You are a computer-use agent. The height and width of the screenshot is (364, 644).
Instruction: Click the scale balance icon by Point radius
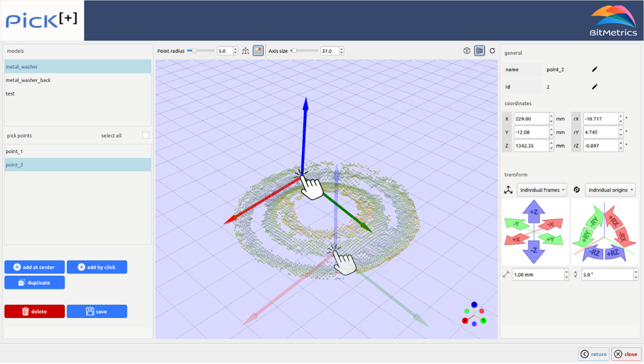click(x=246, y=51)
